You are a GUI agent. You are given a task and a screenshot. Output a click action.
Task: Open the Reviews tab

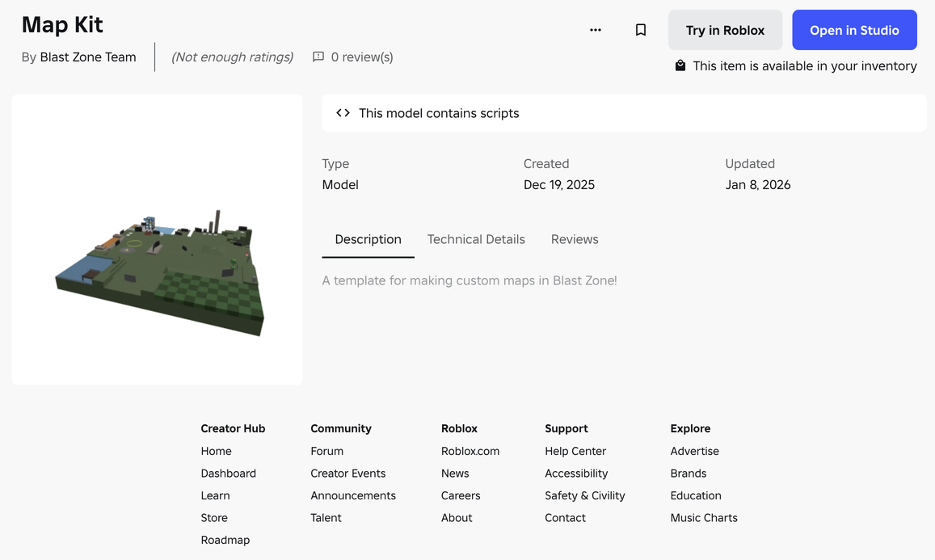point(575,239)
